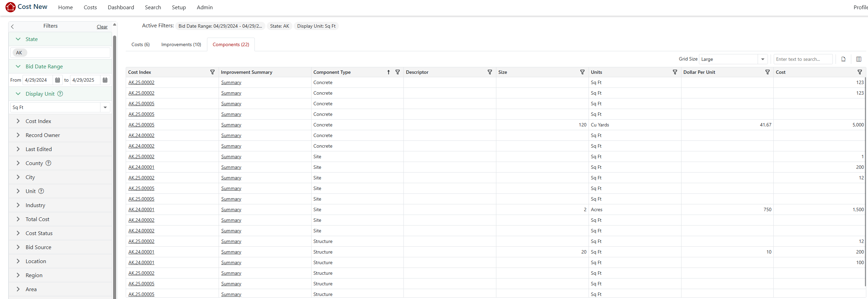
Task: Open the Display Unit Sq Ft dropdown
Action: pyautogui.click(x=105, y=107)
